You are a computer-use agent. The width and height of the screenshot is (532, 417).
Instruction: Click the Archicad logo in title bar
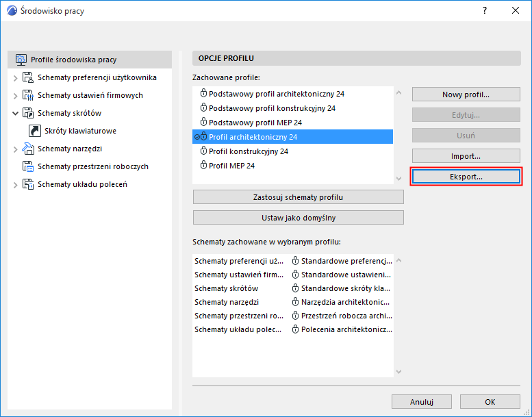12,11
